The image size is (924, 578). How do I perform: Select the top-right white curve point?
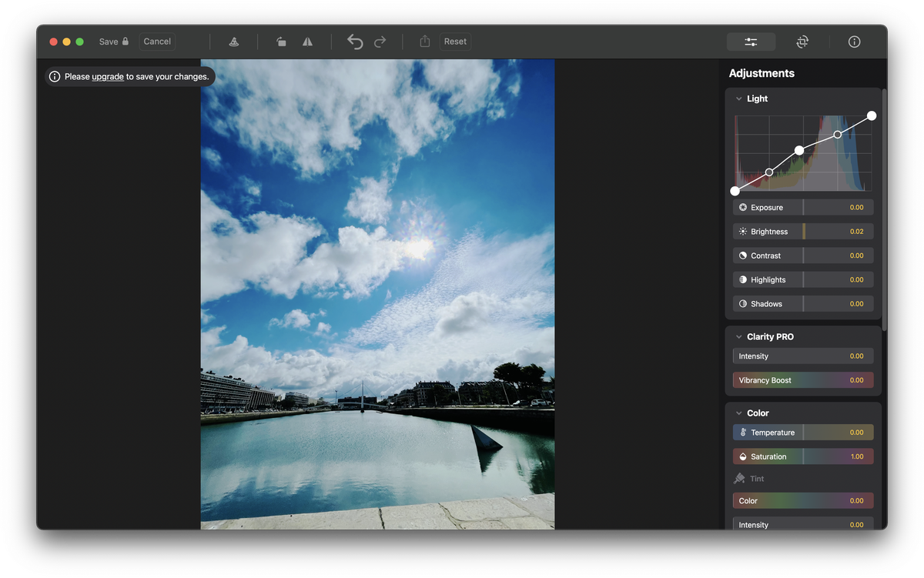(x=872, y=115)
